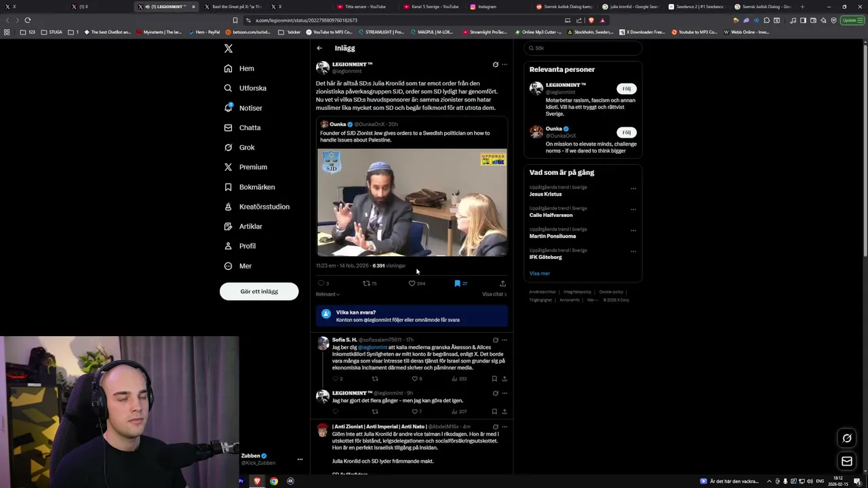Open more options on Anti Zionist reply
This screenshot has height=488, width=868.
(504, 426)
